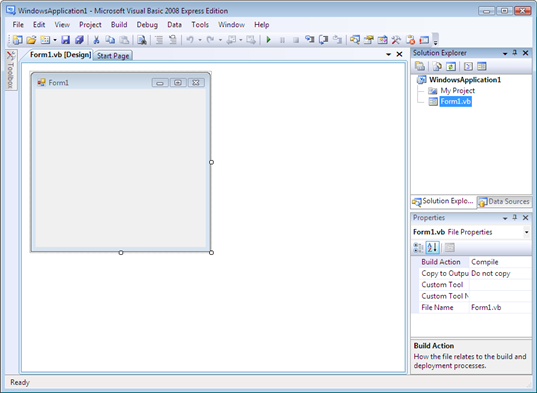This screenshot has width=537, height=393.
Task: Click View Code icon in Solution Explorer
Action: click(x=468, y=66)
